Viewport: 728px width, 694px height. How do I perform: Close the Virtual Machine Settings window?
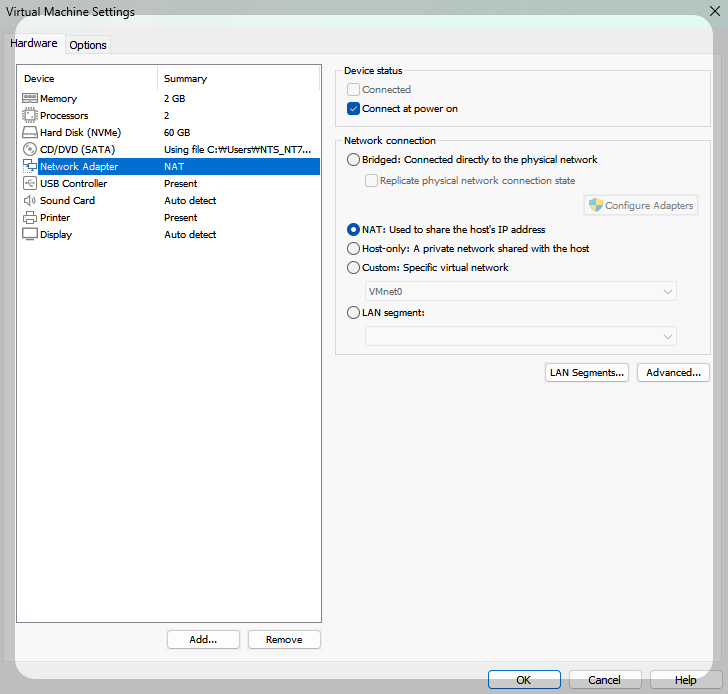[715, 11]
